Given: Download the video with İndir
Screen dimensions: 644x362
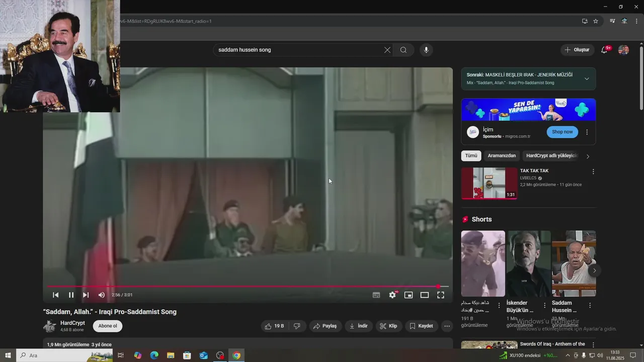Looking at the screenshot, I should click(358, 326).
